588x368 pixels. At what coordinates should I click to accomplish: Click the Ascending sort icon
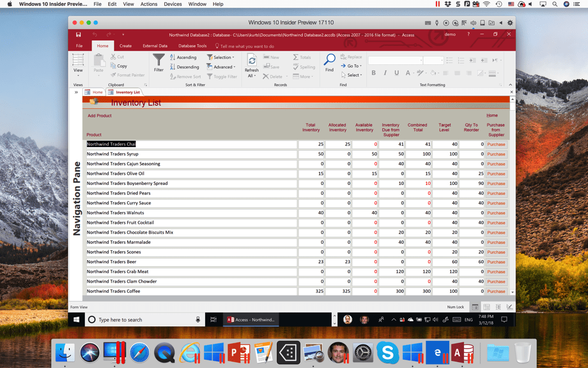tap(172, 57)
